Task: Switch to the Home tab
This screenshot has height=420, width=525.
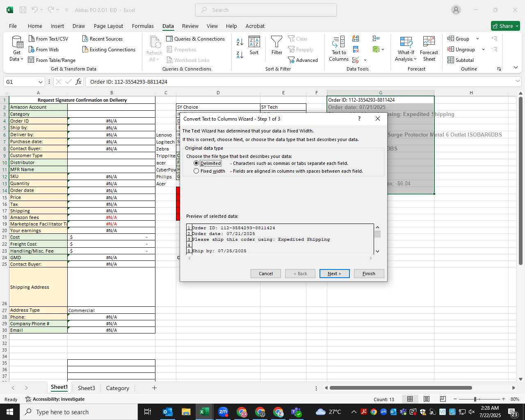Action: click(x=35, y=26)
